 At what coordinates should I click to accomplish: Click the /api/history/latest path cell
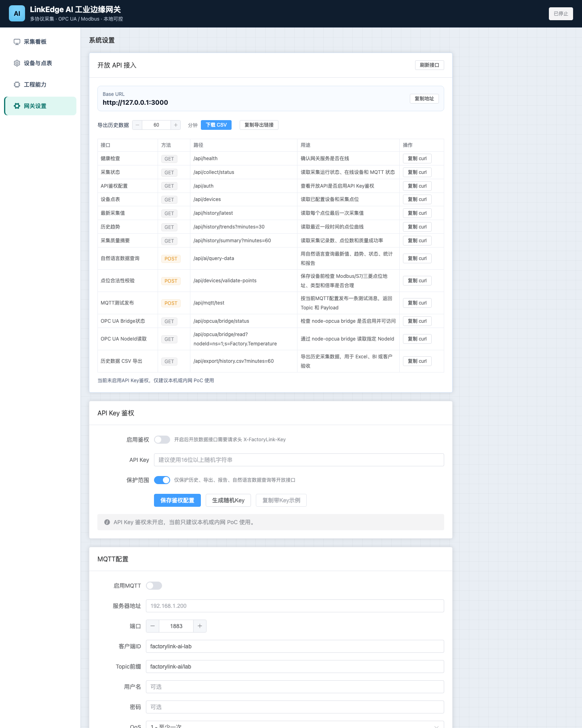(x=244, y=213)
